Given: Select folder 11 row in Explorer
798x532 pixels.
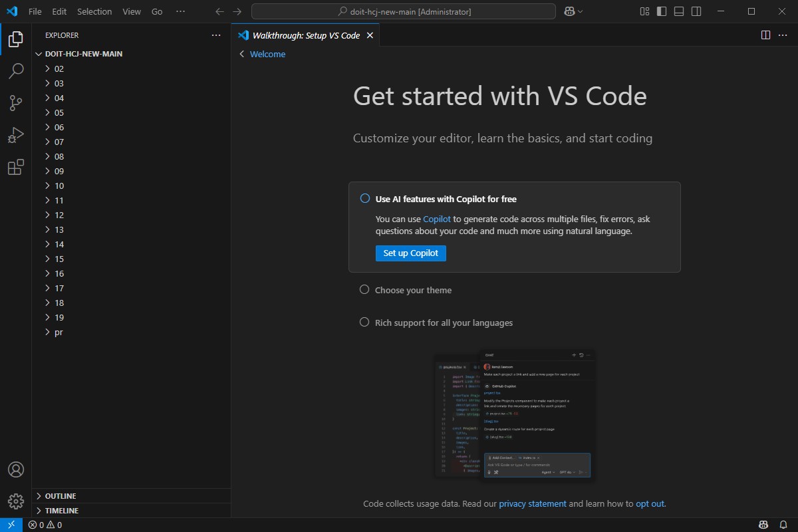Looking at the screenshot, I should pos(131,200).
